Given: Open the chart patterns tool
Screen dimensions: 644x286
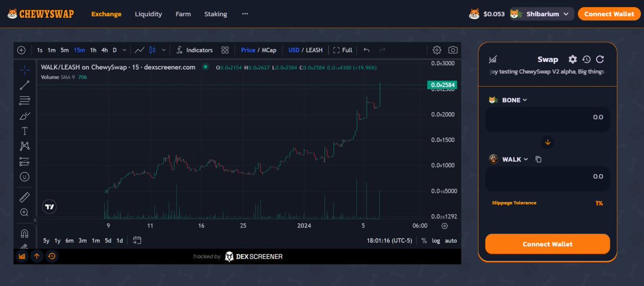Looking at the screenshot, I should coord(25,146).
